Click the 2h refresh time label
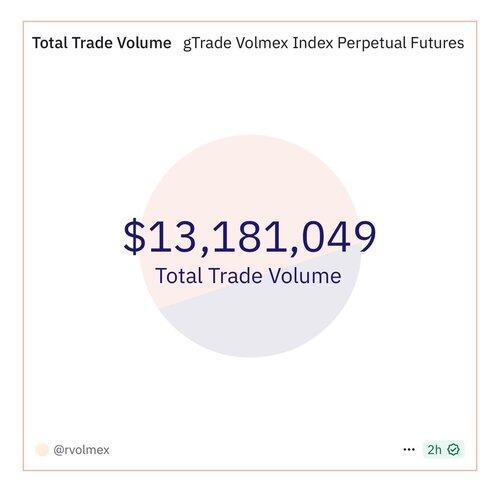 [x=434, y=449]
